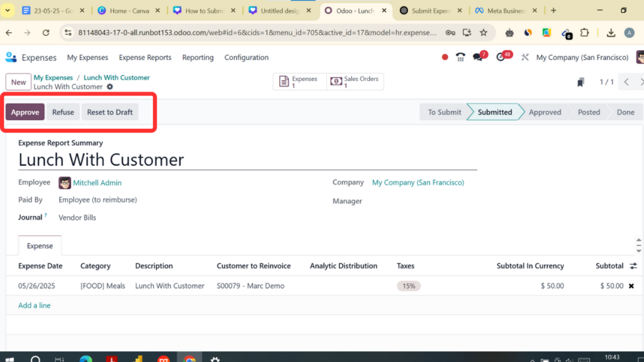Go back in browser history
Screen dimensions: 644x362
(x=9, y=33)
